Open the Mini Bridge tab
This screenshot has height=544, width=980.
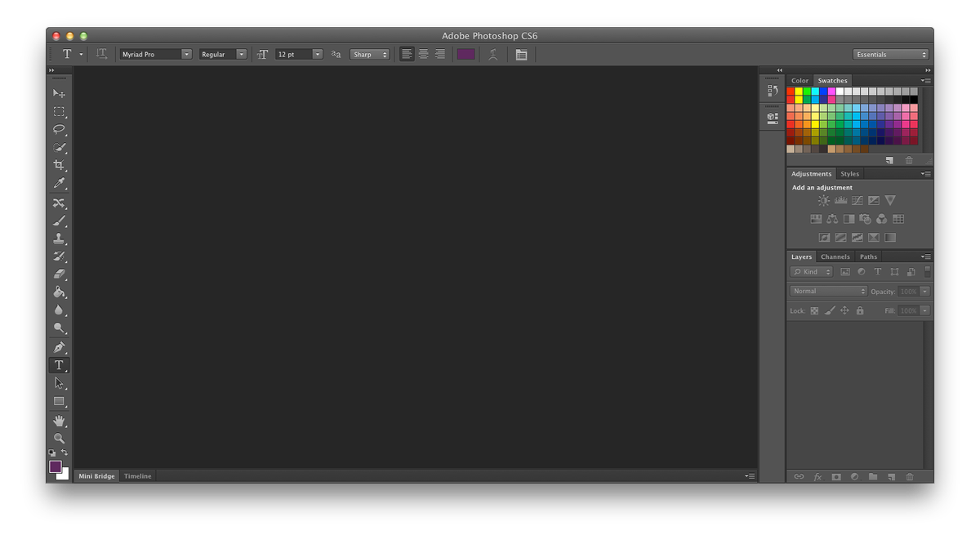click(x=97, y=475)
